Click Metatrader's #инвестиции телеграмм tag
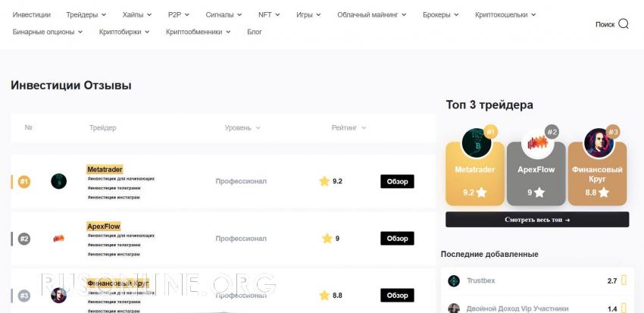644x313 pixels. point(114,188)
